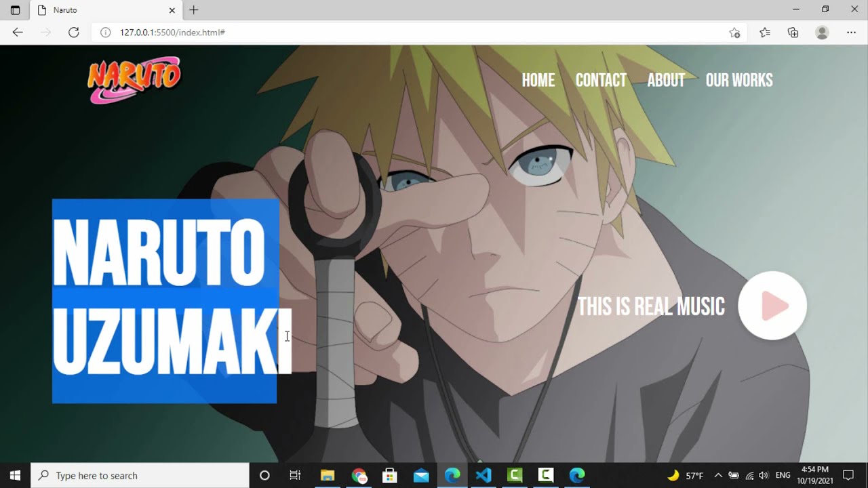Click the NARUTO heading text
The height and width of the screenshot is (488, 868).
pos(159,253)
